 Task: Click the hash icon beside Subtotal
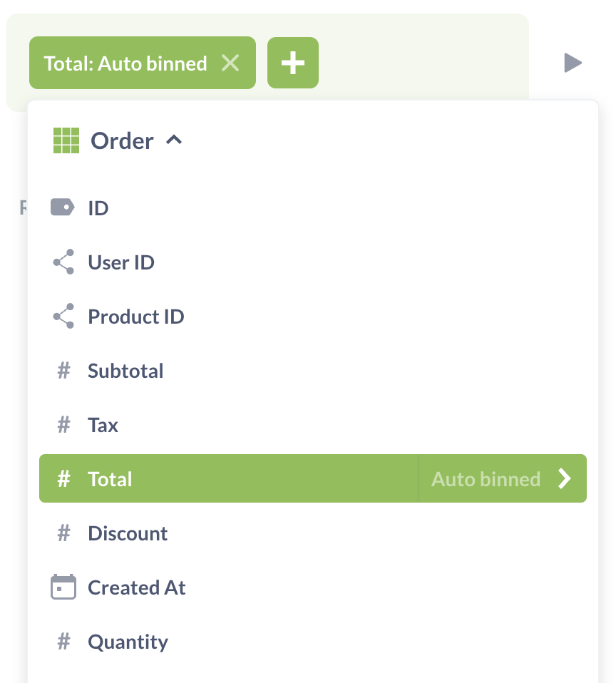(64, 371)
